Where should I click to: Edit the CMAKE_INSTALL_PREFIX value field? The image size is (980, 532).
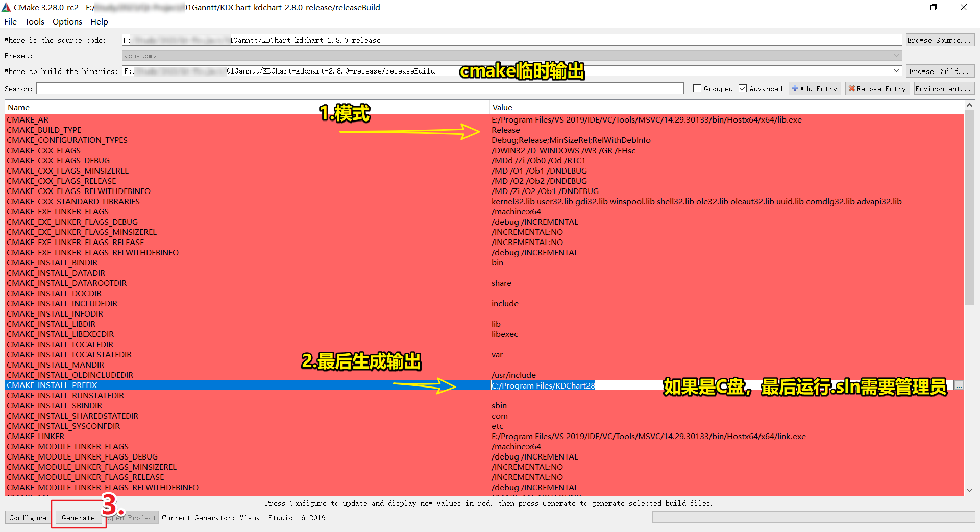722,385
